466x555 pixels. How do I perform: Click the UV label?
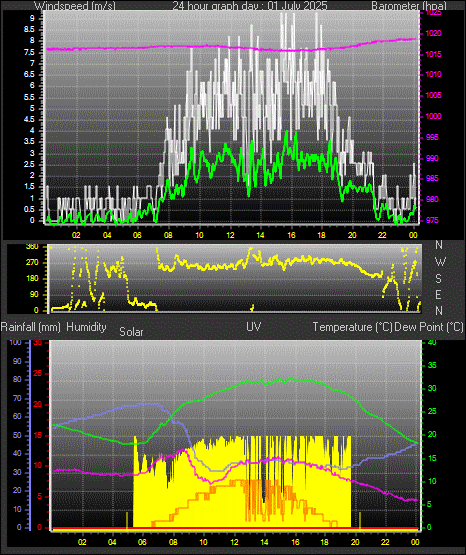click(254, 327)
